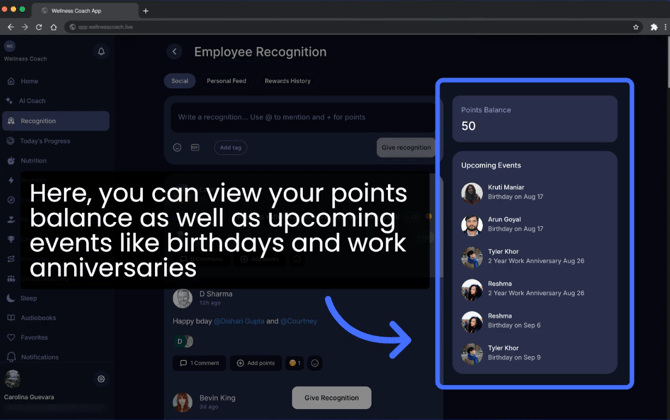The width and height of the screenshot is (670, 420).
Task: Click the floating Give Recognition button
Action: click(332, 398)
